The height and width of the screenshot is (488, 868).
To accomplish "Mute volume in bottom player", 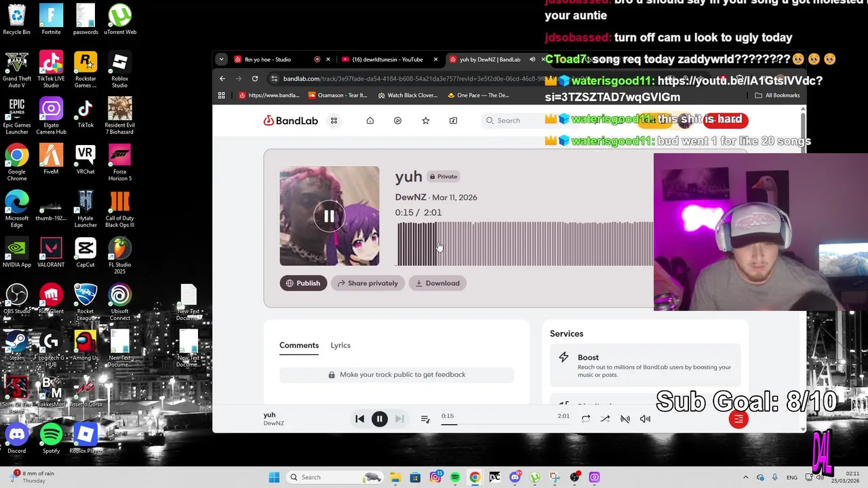I will tap(645, 419).
